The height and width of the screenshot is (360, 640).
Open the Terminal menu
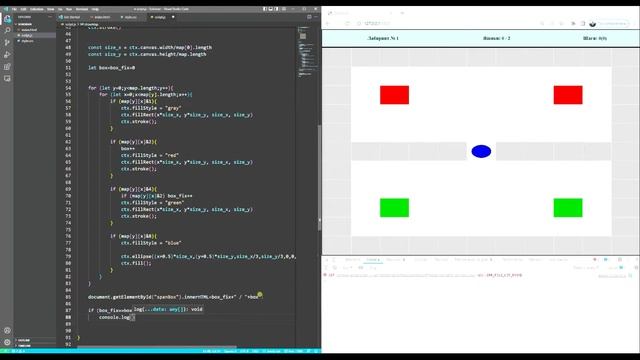(x=82, y=9)
